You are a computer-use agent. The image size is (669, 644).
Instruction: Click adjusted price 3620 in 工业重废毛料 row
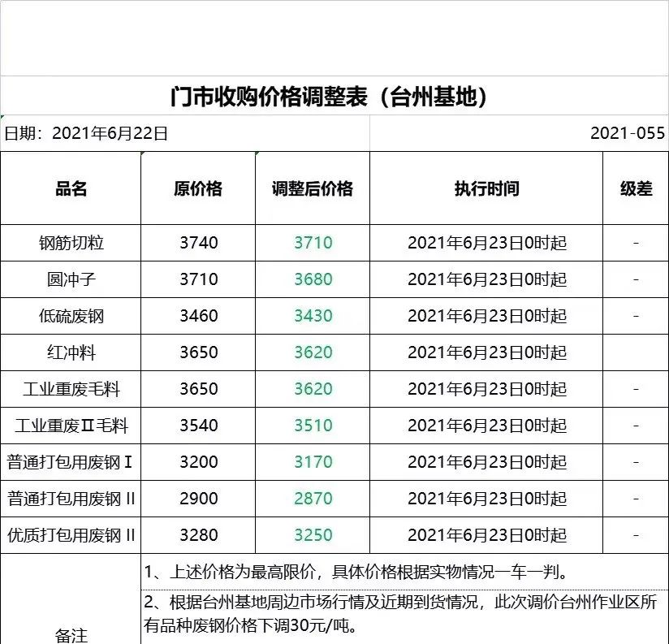click(313, 388)
